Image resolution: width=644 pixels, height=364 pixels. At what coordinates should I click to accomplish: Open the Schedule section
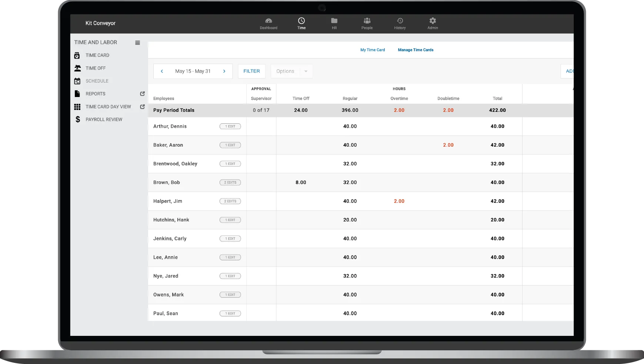coord(77,81)
